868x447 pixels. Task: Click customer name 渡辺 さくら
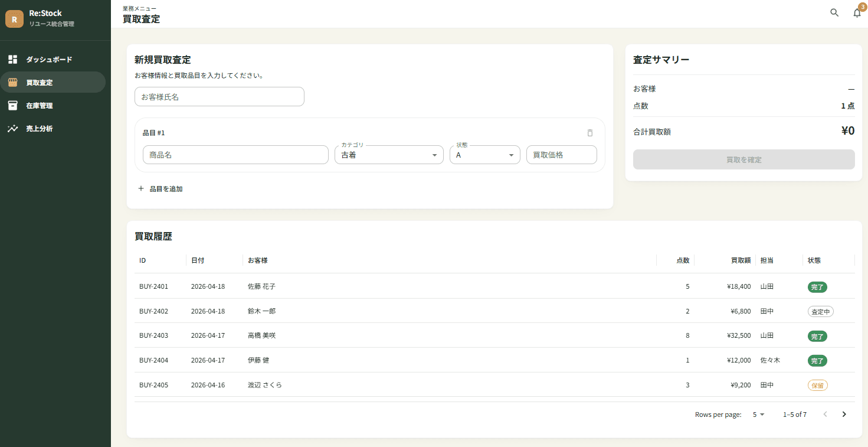tap(265, 385)
